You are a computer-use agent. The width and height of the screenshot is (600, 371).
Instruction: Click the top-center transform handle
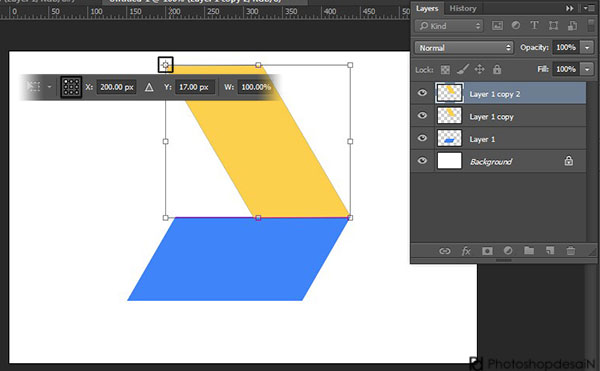[258, 65]
